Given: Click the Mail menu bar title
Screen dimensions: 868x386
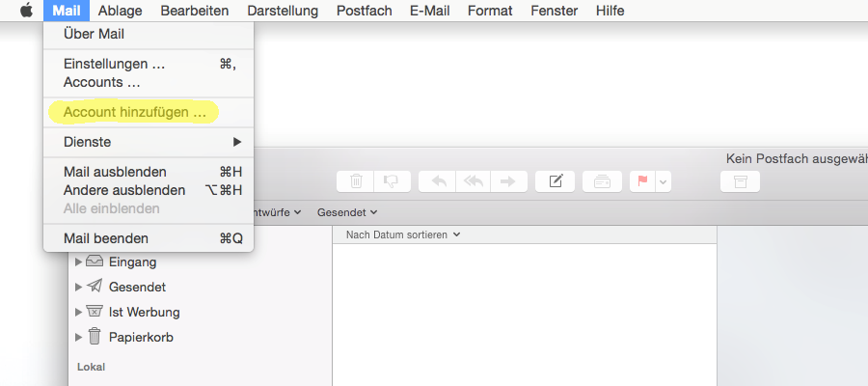Looking at the screenshot, I should point(67,11).
